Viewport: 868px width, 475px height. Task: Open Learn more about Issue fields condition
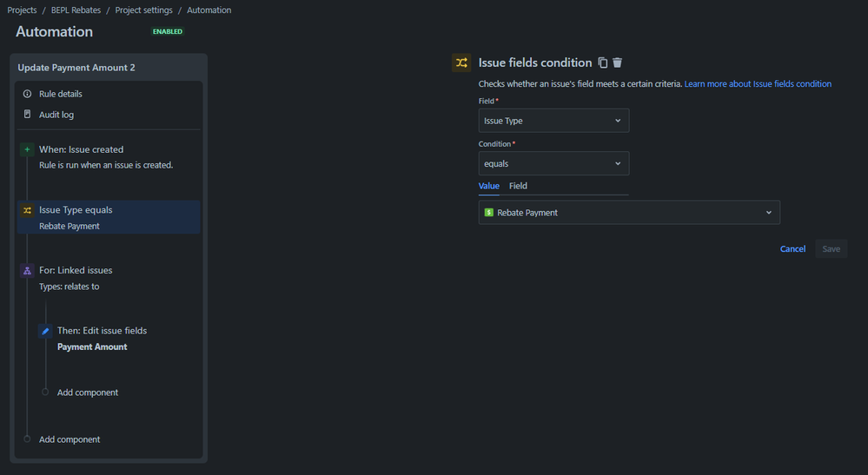(758, 84)
